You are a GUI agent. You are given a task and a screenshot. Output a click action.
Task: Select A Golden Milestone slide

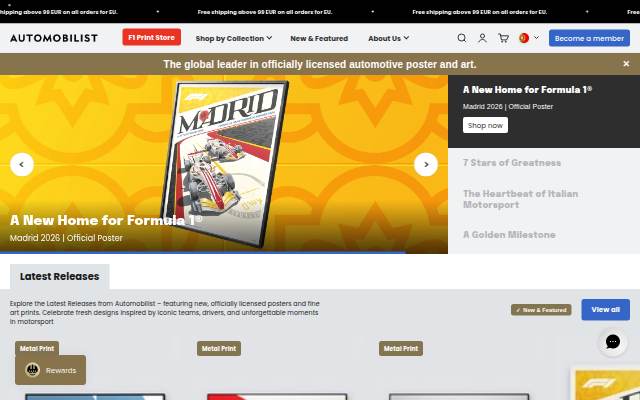coord(509,235)
